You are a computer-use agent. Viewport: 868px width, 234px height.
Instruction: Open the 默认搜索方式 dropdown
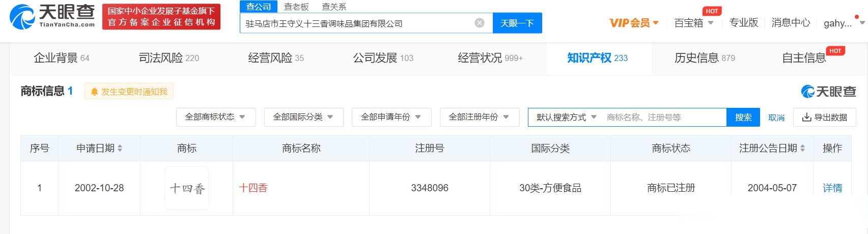tap(566, 117)
